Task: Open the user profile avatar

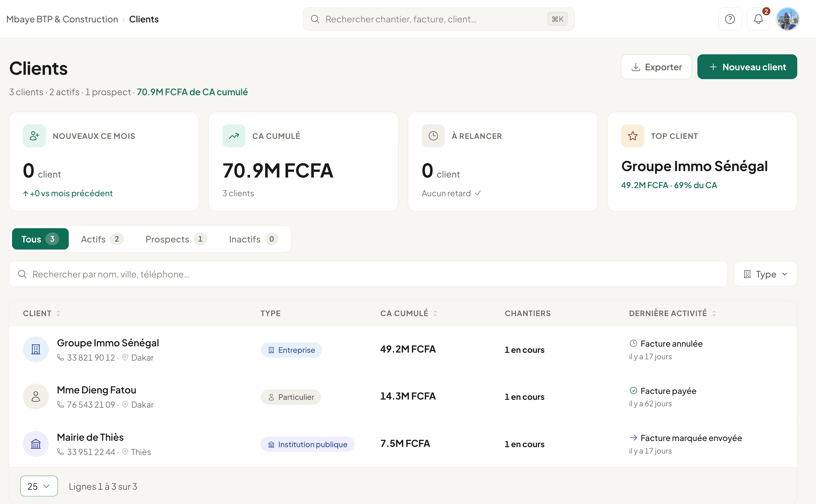Action: point(787,19)
